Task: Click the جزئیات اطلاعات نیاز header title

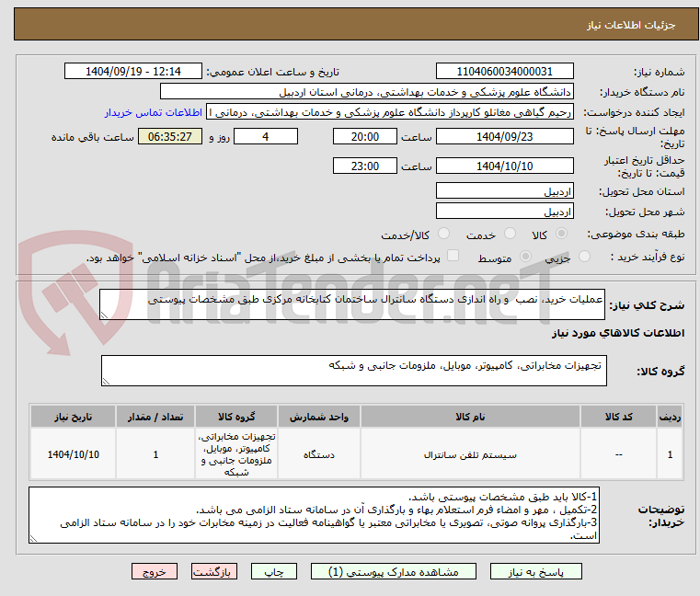Action: 631,25
